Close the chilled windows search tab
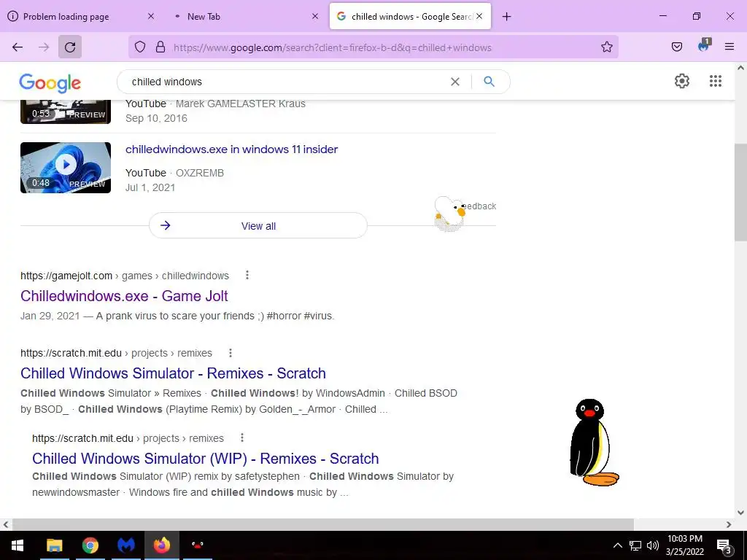This screenshot has width=747, height=560. [x=479, y=16]
